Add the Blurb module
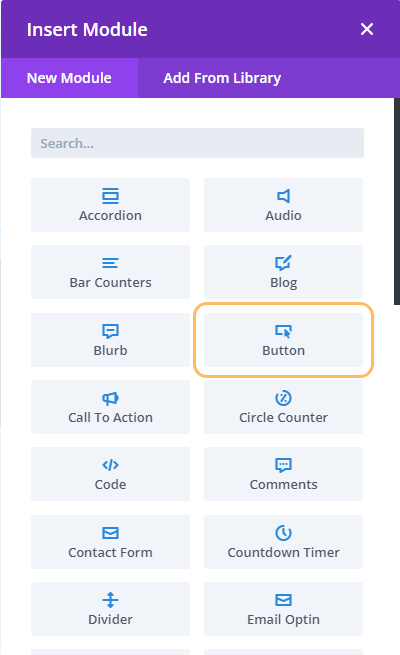 coord(110,340)
